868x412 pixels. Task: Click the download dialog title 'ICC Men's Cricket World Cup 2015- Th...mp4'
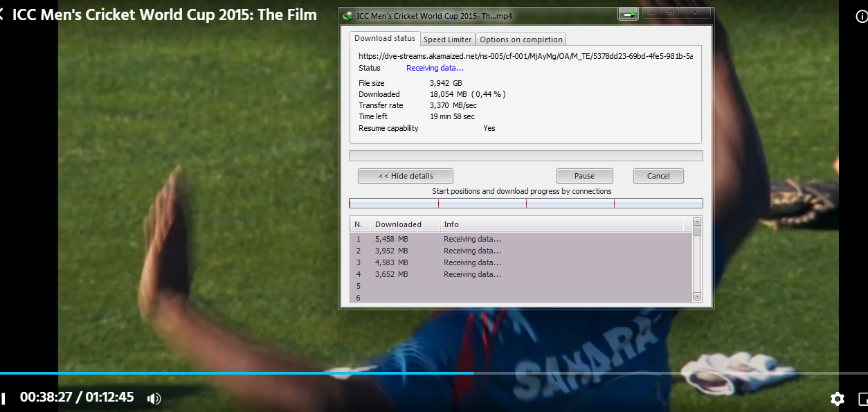(x=435, y=15)
